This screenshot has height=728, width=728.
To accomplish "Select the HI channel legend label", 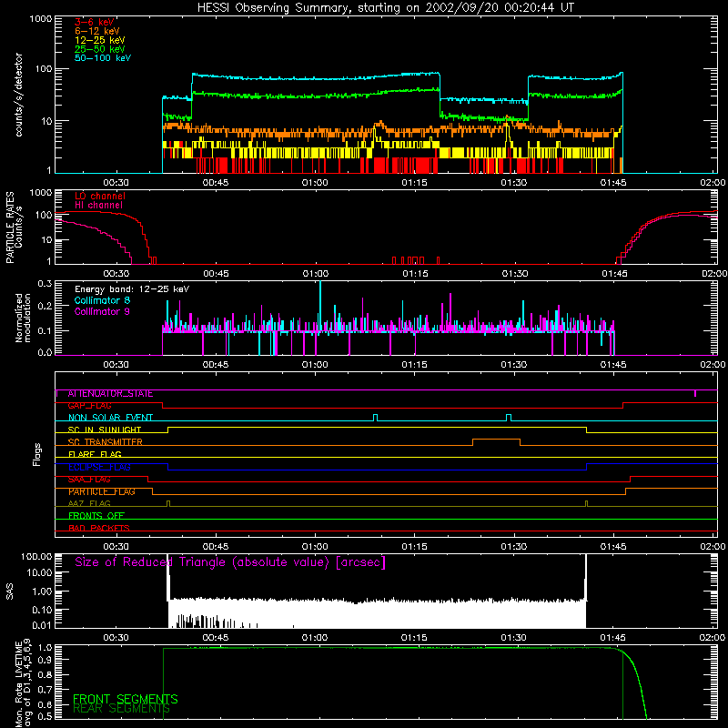I will (x=99, y=206).
